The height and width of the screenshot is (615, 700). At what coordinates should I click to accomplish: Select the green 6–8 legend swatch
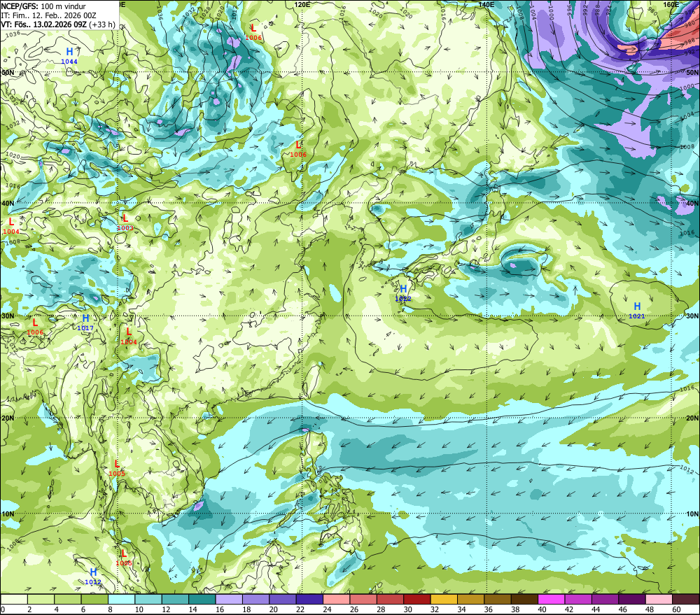tap(94, 600)
